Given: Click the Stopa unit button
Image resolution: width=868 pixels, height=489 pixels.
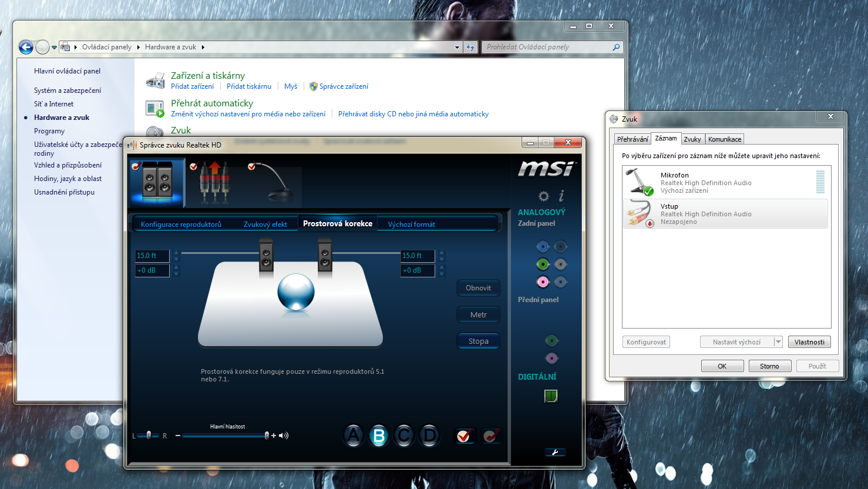Looking at the screenshot, I should (x=479, y=341).
